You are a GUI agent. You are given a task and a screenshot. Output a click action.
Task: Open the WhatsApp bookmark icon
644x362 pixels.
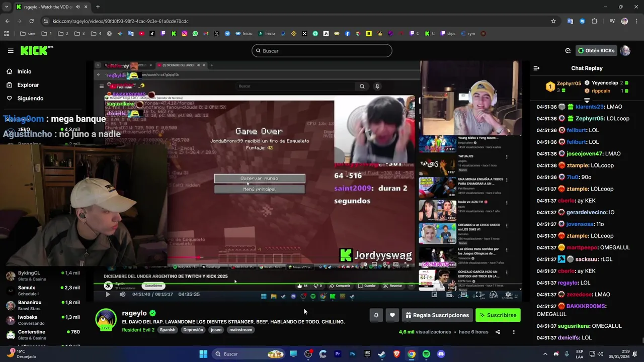[195, 34]
